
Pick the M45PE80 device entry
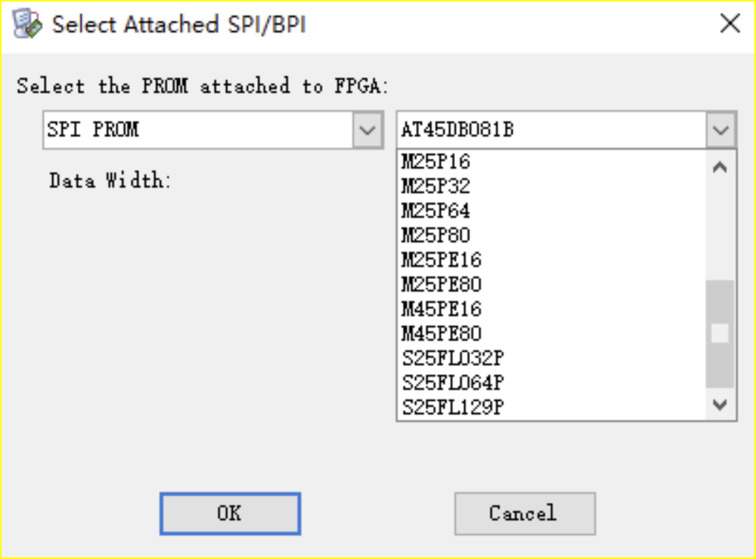click(441, 334)
